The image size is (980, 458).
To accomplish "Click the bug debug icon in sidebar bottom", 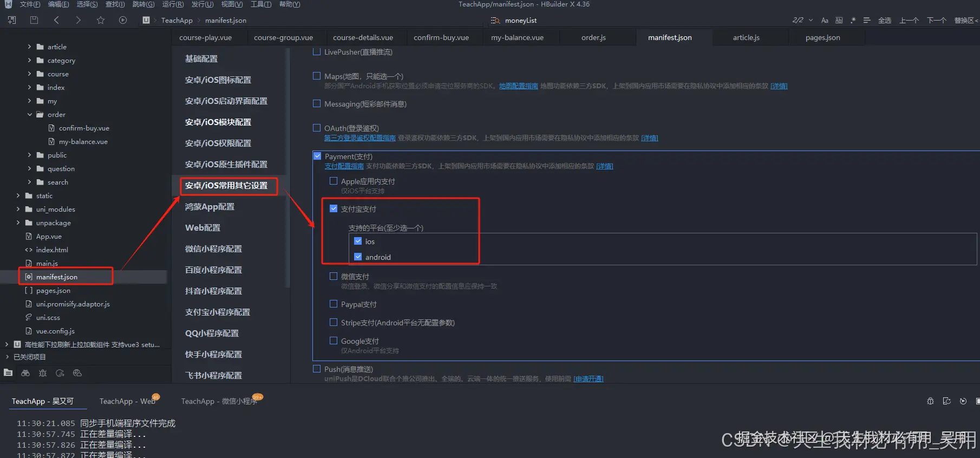I will click(43, 372).
